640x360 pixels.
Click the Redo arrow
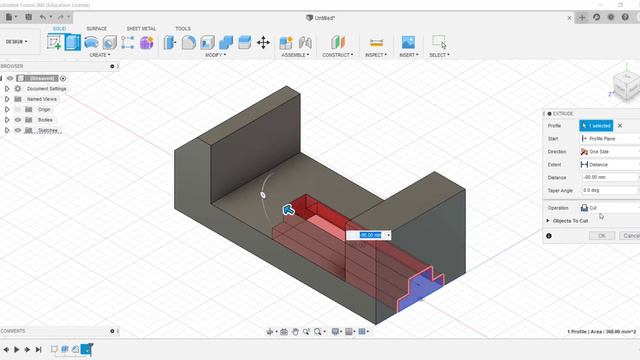(x=61, y=17)
